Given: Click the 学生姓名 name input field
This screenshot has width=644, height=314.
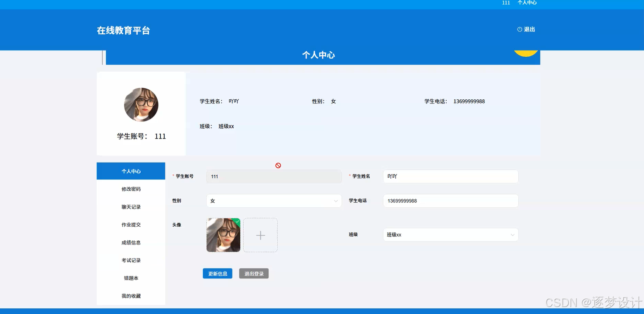Looking at the screenshot, I should [450, 176].
